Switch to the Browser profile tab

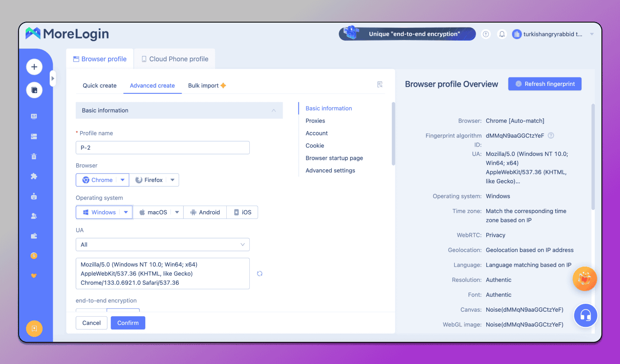[x=100, y=59]
